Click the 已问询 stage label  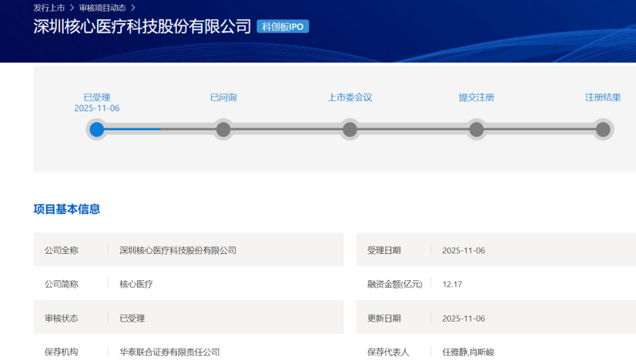tap(223, 97)
